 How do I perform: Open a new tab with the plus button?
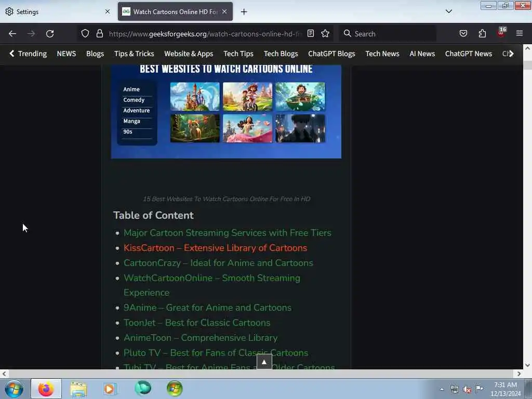point(244,12)
